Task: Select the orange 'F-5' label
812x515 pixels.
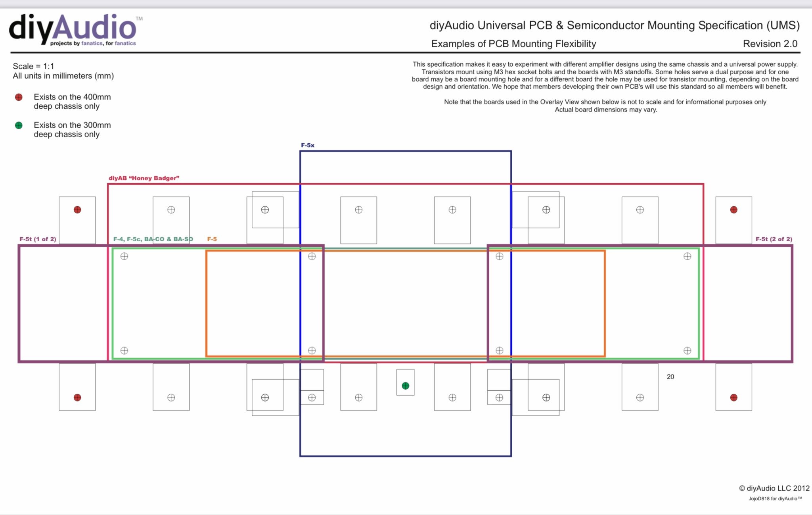Action: tap(212, 239)
